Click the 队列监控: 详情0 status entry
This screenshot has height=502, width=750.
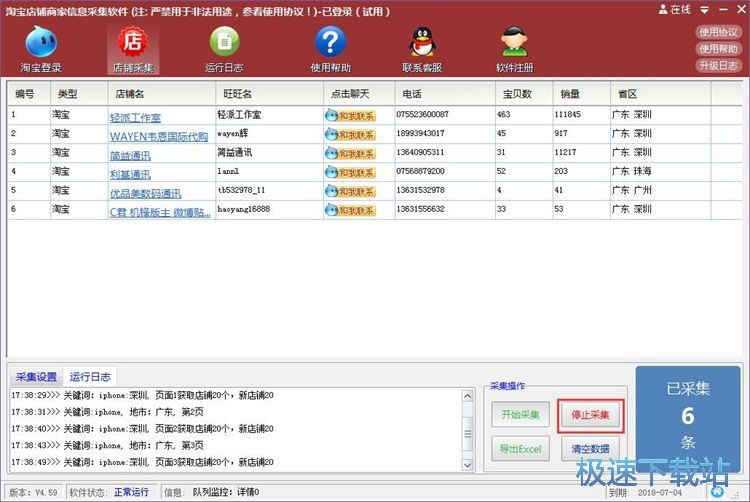coord(226,492)
